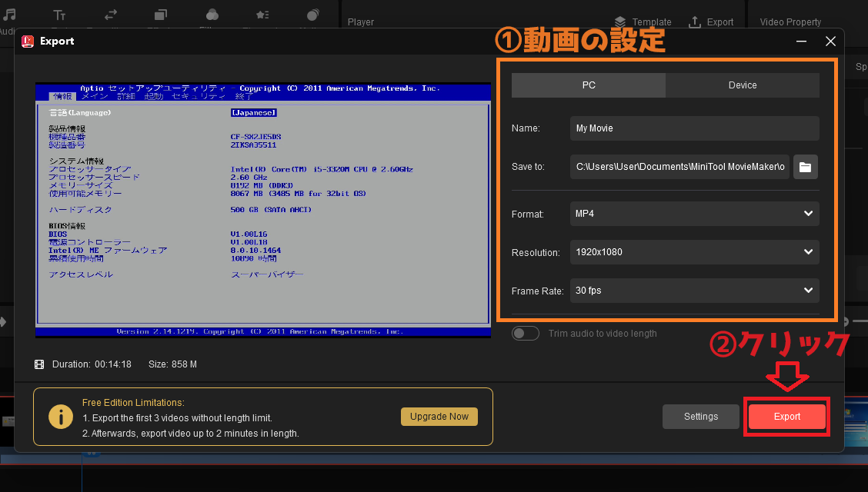
Task: Select the Player panel tab in main window
Action: click(361, 22)
